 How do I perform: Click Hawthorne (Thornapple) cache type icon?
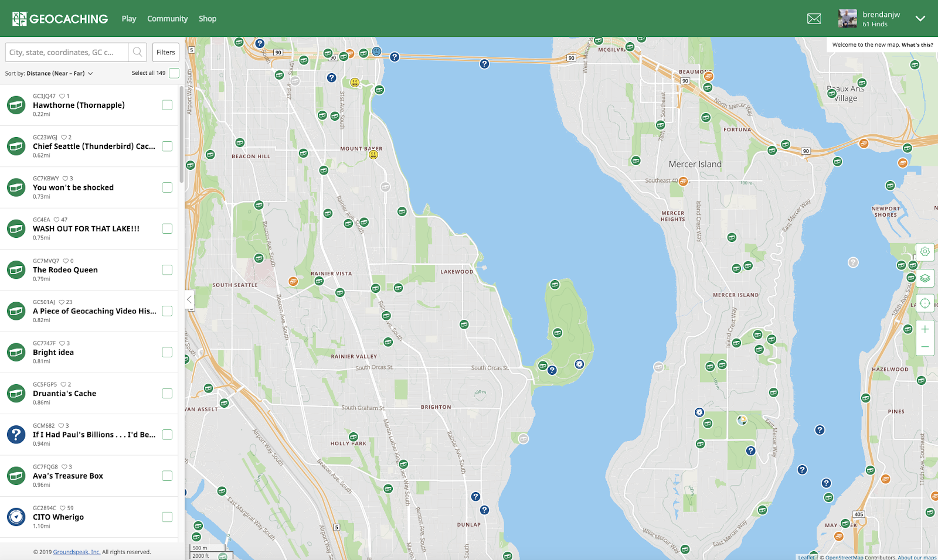(16, 105)
